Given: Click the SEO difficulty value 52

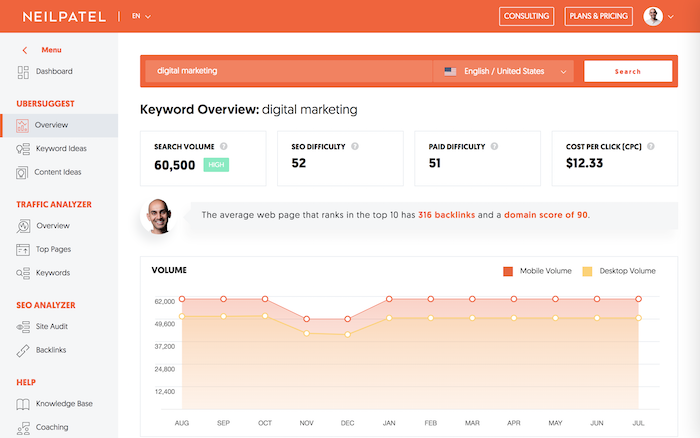Looking at the screenshot, I should click(299, 163).
